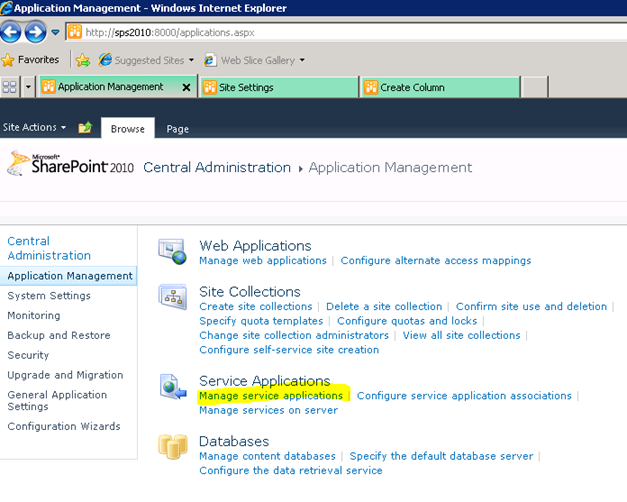Open Backup and Restore in the sidebar

[x=59, y=335]
